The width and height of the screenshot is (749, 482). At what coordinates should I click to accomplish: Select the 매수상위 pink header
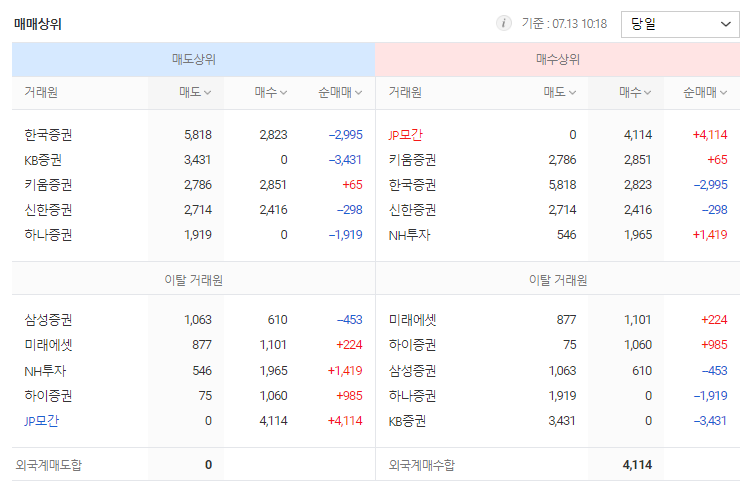point(557,60)
